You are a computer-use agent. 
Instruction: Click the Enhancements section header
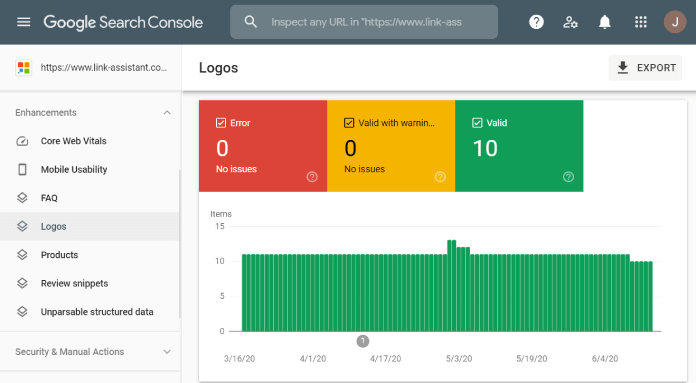pyautogui.click(x=90, y=113)
